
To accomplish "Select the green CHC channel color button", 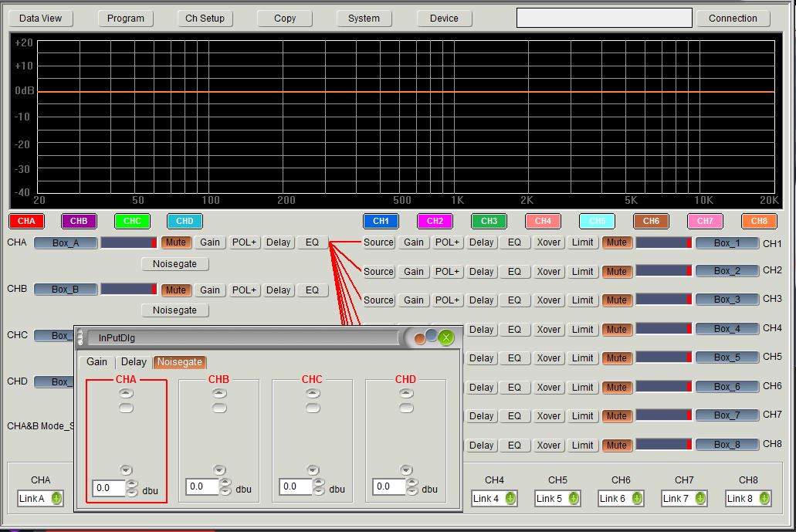I will click(x=132, y=221).
